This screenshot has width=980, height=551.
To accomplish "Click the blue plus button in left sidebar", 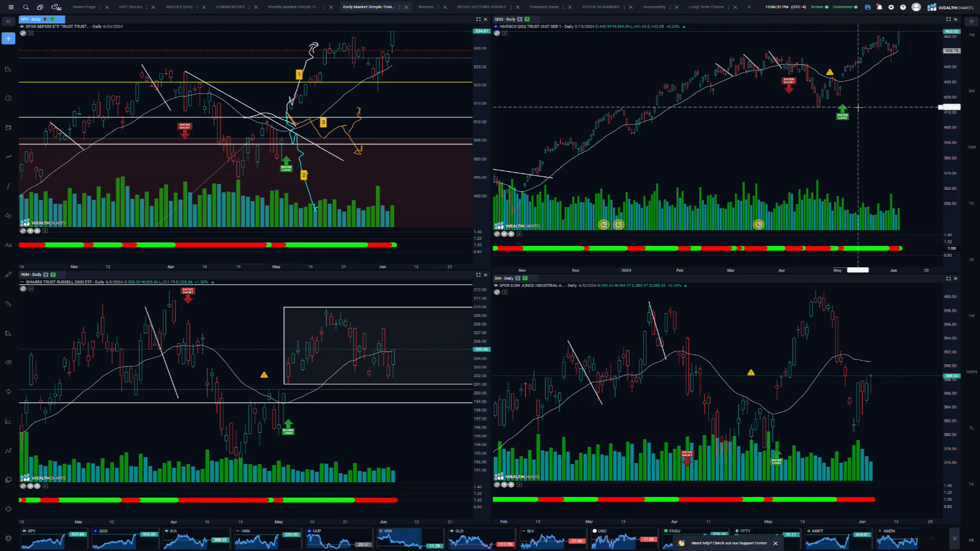I will coord(8,39).
